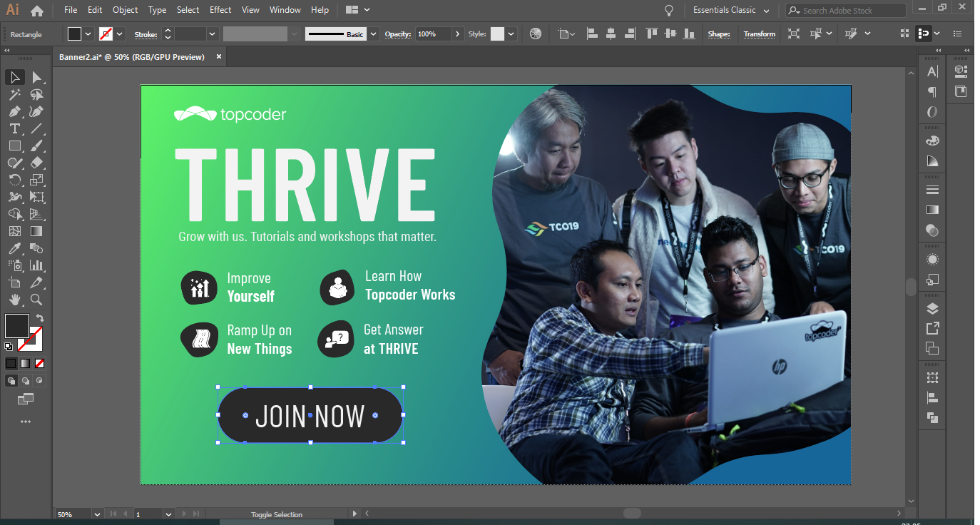This screenshot has height=525, width=980.
Task: Select the Mesh tool
Action: (x=15, y=231)
